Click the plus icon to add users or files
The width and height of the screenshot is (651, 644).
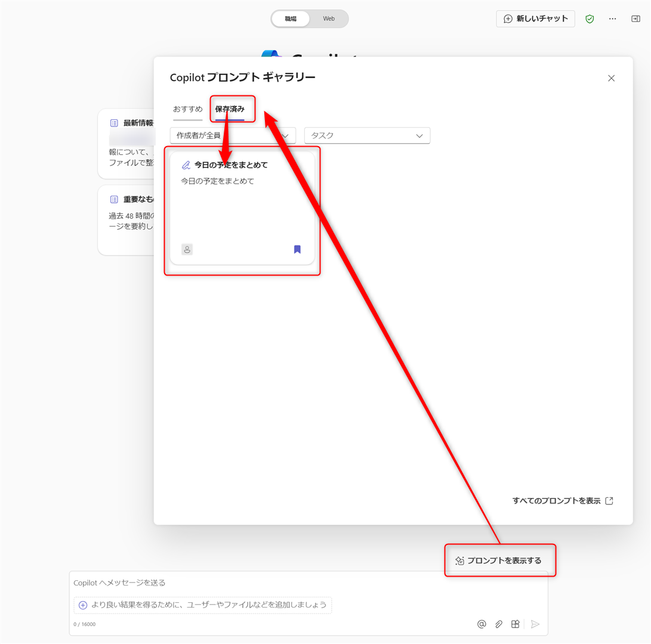(83, 605)
